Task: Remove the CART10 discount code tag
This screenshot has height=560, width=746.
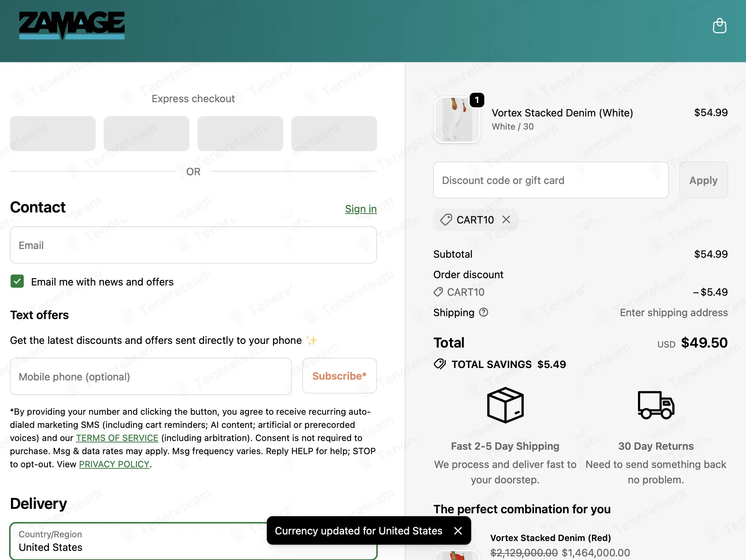Action: click(x=506, y=219)
